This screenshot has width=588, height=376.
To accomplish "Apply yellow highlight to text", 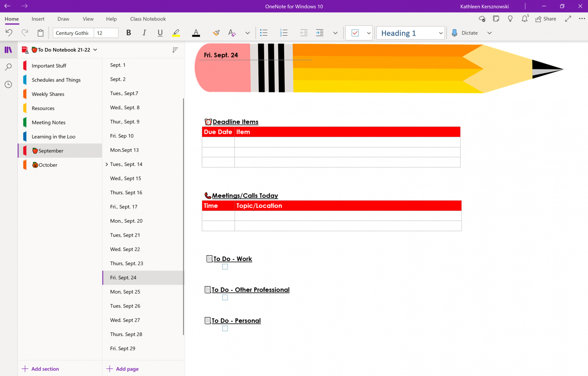I will (x=176, y=33).
